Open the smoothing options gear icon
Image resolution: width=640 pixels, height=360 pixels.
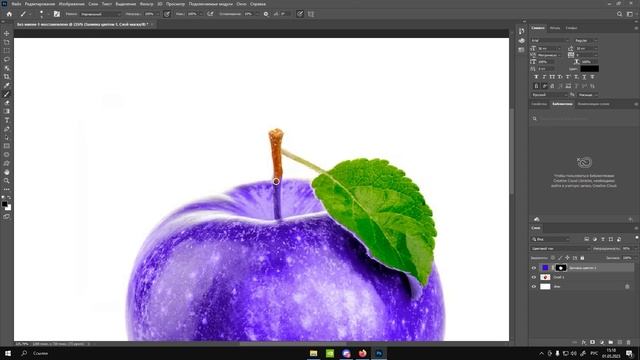266,14
